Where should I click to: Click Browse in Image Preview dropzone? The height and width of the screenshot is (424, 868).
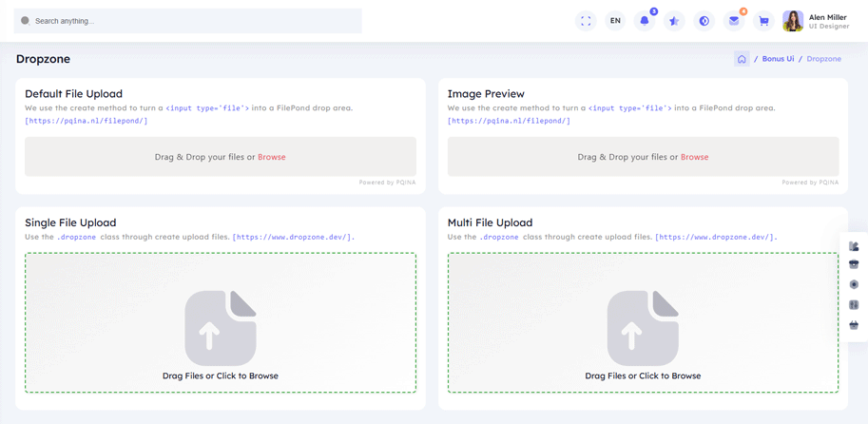(694, 157)
